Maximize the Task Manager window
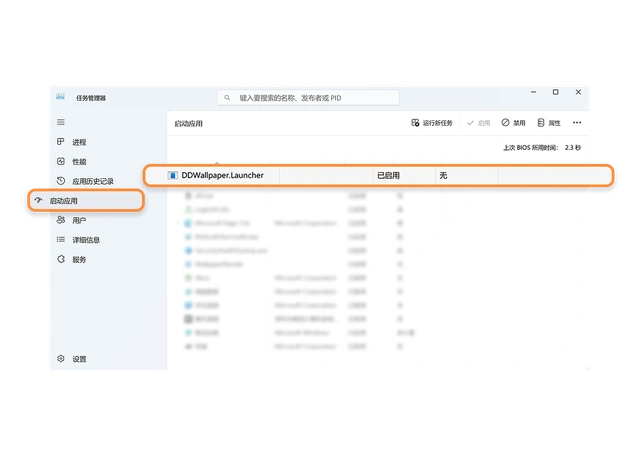The height and width of the screenshot is (455, 639). tap(555, 92)
